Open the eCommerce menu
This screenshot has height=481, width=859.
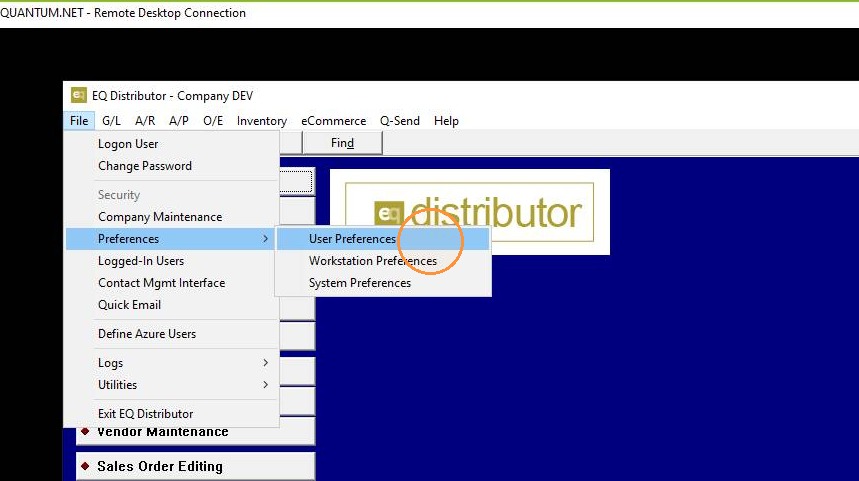(334, 121)
